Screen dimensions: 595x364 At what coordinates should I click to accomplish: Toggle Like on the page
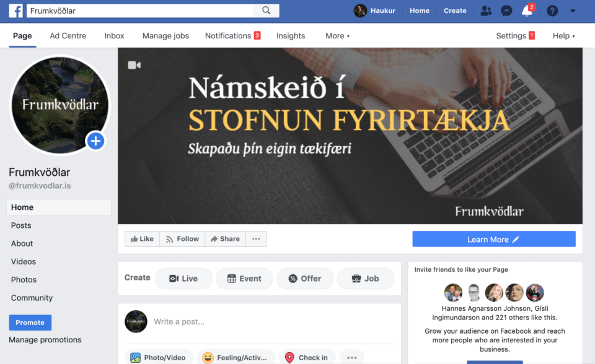pyautogui.click(x=143, y=239)
